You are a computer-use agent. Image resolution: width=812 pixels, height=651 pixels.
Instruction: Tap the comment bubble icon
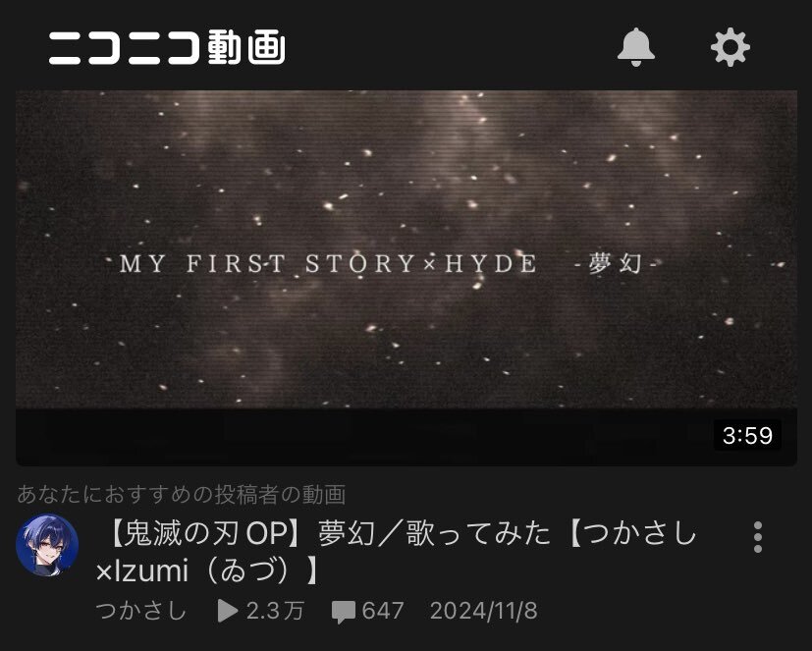344,612
